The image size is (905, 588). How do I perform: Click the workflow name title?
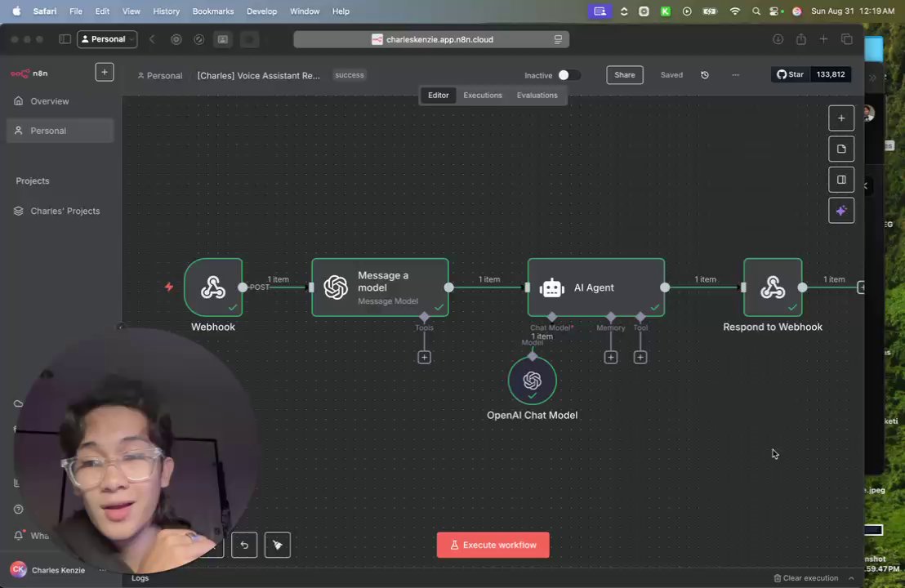259,76
